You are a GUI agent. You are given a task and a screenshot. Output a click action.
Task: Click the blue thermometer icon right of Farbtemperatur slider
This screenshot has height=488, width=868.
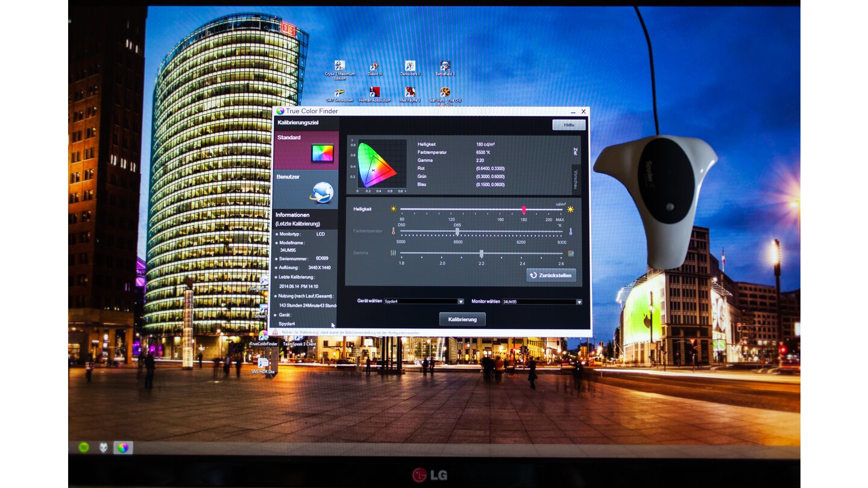coord(570,231)
